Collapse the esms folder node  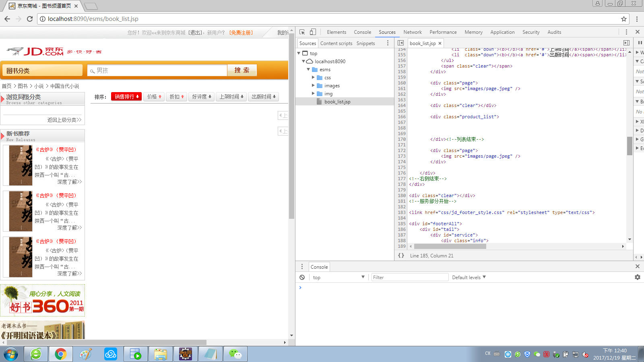coord(308,69)
